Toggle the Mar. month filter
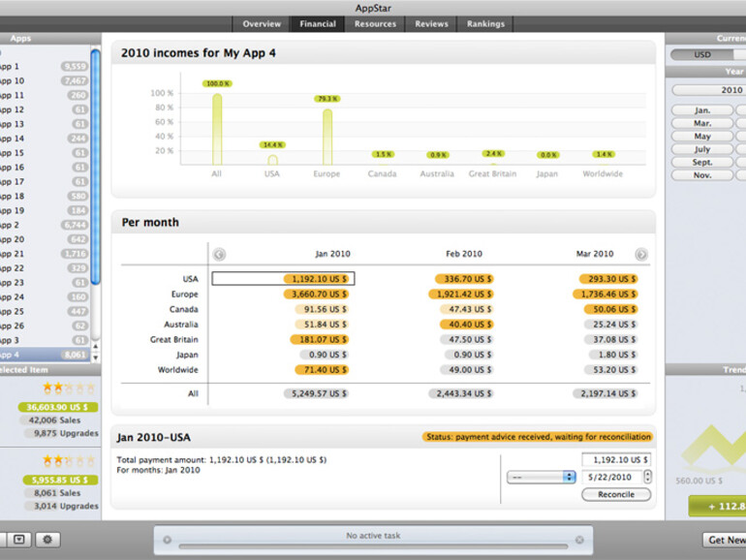The image size is (746, 560). 702,123
